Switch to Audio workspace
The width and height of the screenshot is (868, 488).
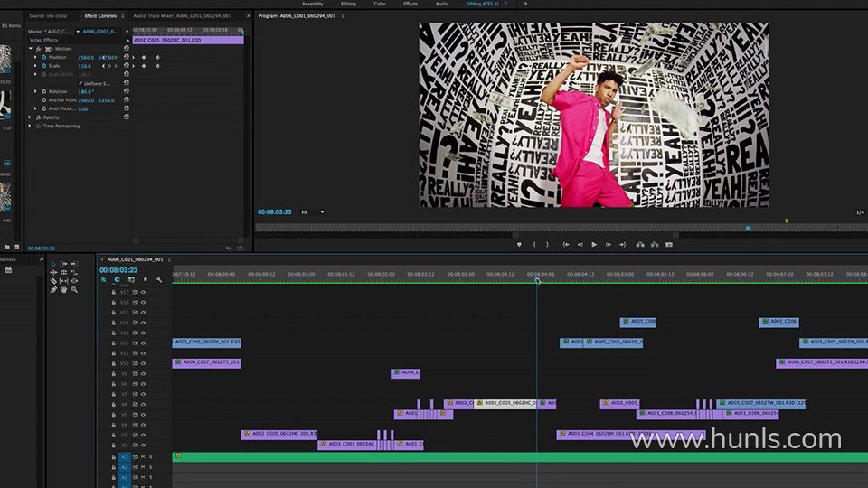coord(442,4)
